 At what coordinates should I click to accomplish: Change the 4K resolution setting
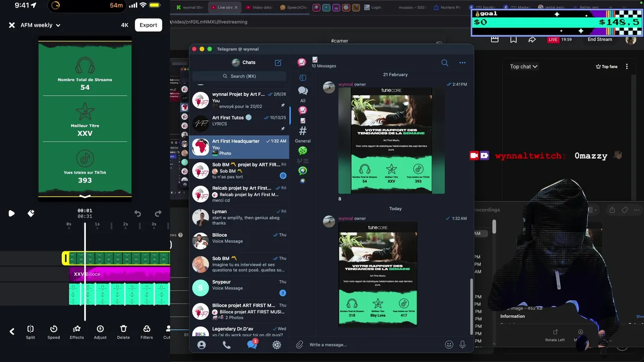[x=125, y=25]
